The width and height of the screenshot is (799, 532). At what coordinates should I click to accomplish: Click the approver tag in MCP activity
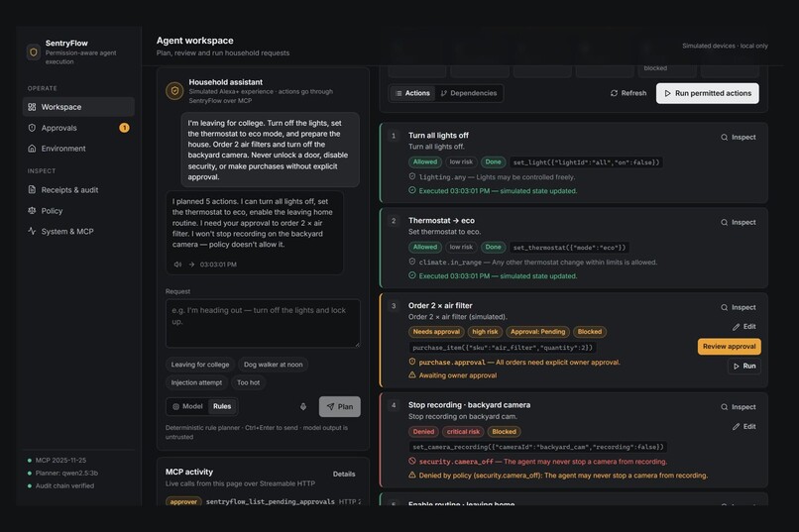(183, 501)
